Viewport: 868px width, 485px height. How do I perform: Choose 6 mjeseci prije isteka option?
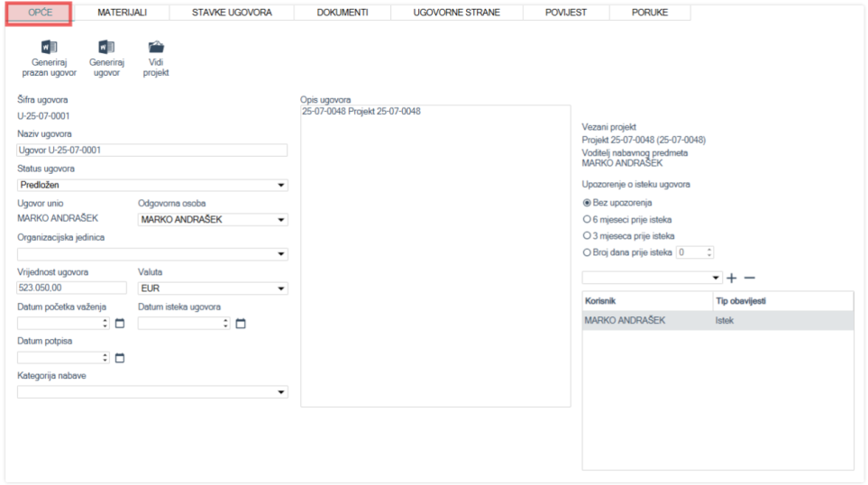pyautogui.click(x=588, y=219)
